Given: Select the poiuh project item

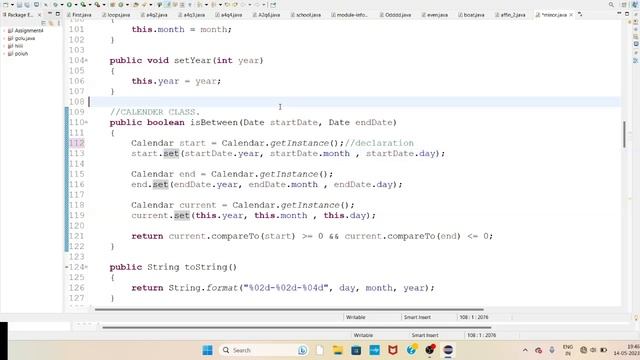Looking at the screenshot, I should point(18,53).
